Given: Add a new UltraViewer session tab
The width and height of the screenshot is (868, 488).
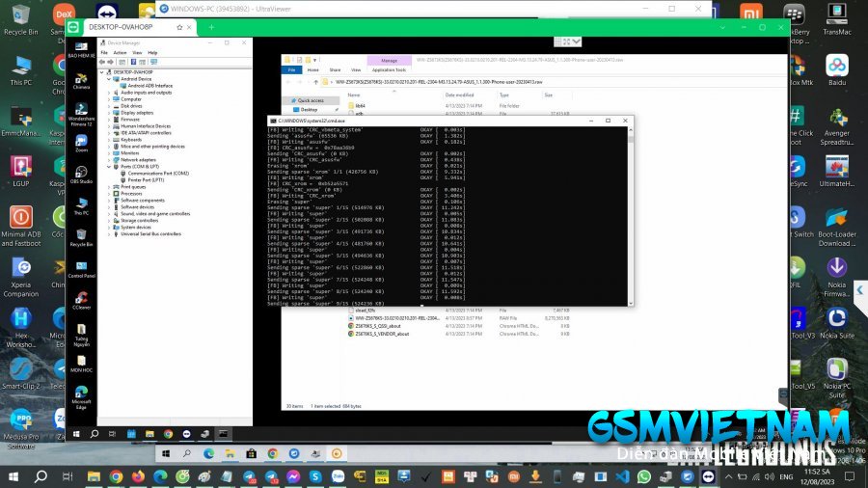Looking at the screenshot, I should 211,27.
